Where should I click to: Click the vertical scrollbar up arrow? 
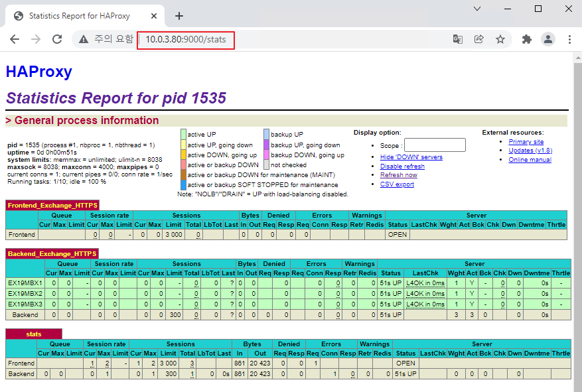[578, 58]
